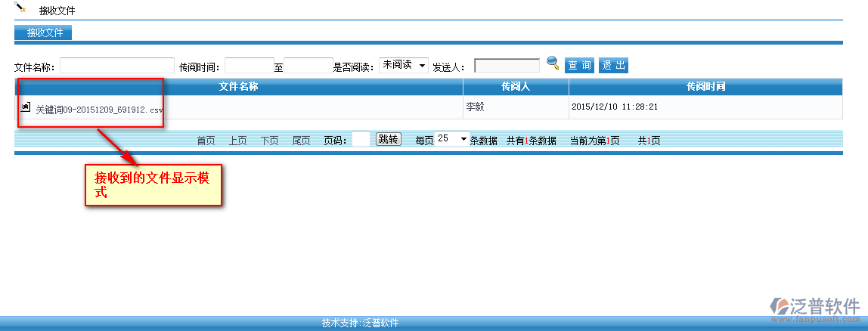Click the 查询 button

tap(580, 65)
